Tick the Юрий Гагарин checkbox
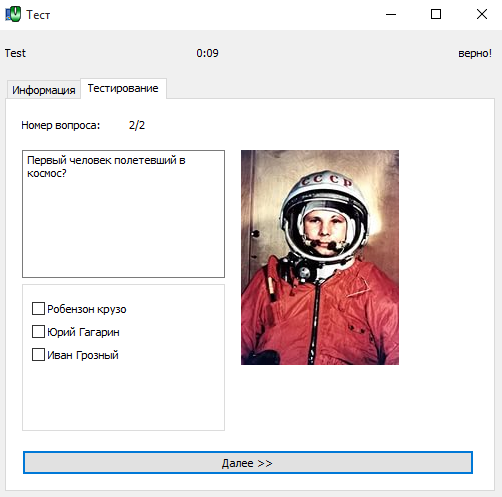 tap(38, 332)
